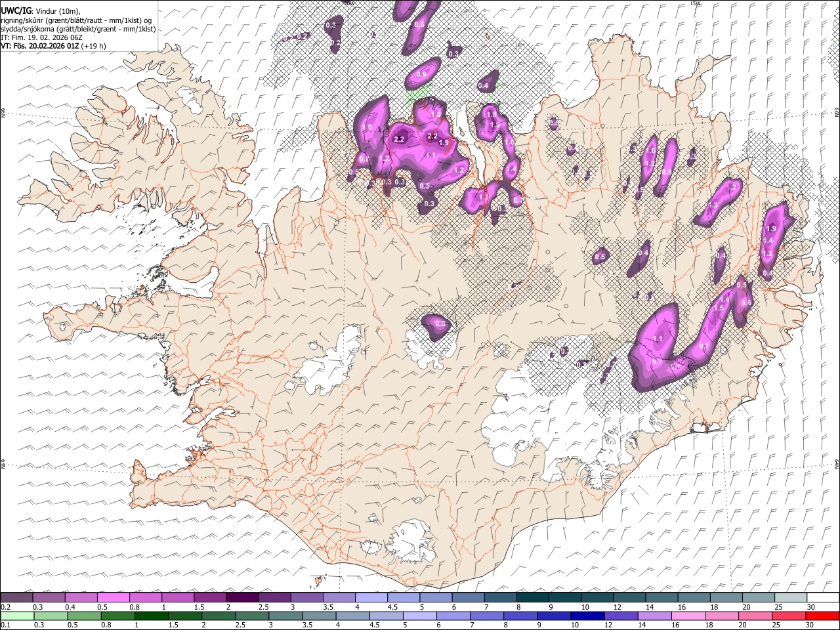
Task: Click the dark green 1 mm rain swatch
Action: (x=150, y=616)
